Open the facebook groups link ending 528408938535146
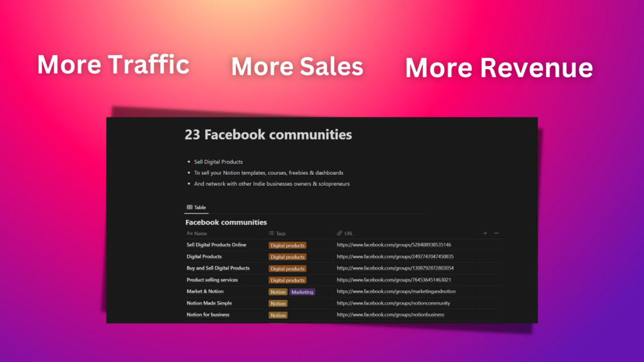This screenshot has width=644, height=362. click(x=394, y=245)
